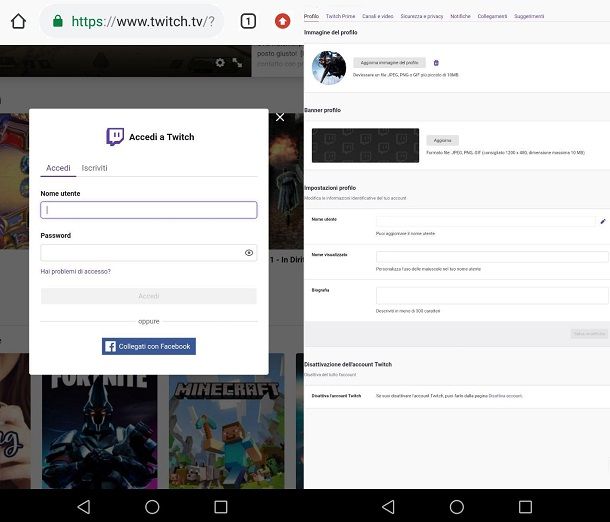
Task: Click the Twitch logo in login dialog
Action: (115, 137)
